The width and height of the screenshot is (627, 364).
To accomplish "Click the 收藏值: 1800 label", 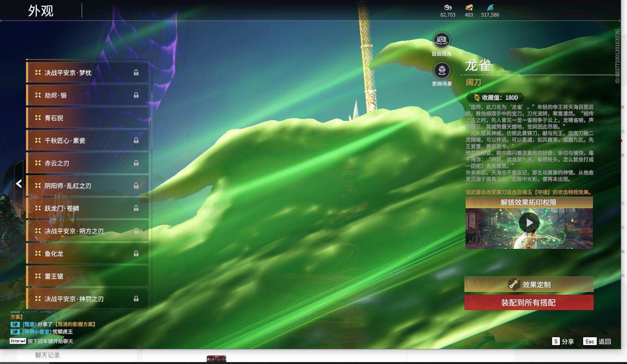I will 500,98.
